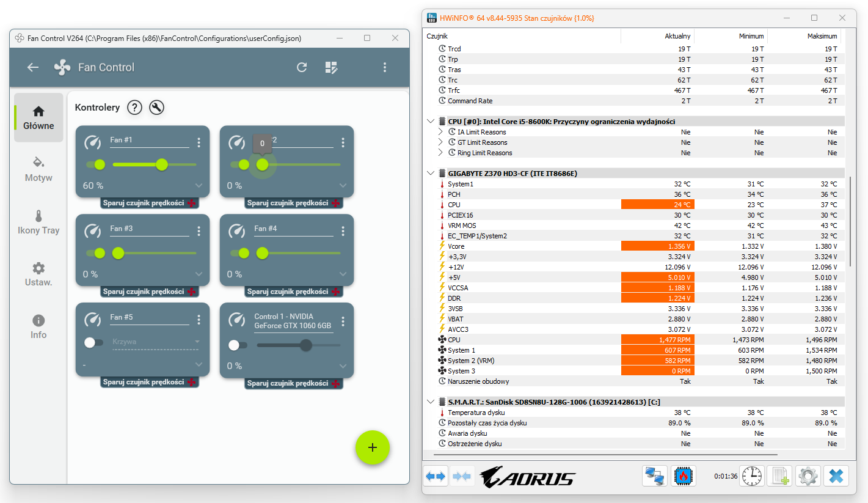Click the gauge icon on Fan #5 card
The height and width of the screenshot is (503, 868).
pyautogui.click(x=93, y=320)
